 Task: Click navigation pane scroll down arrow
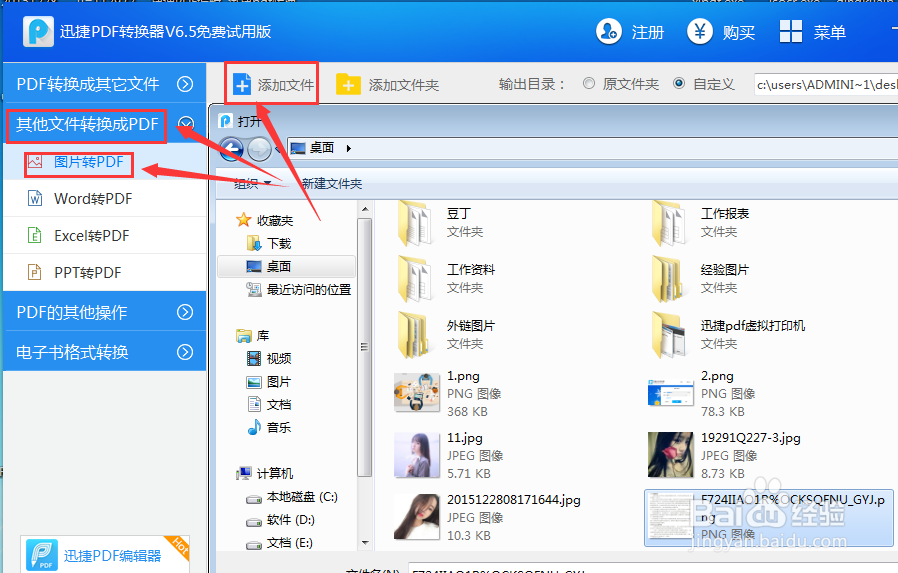point(365,542)
